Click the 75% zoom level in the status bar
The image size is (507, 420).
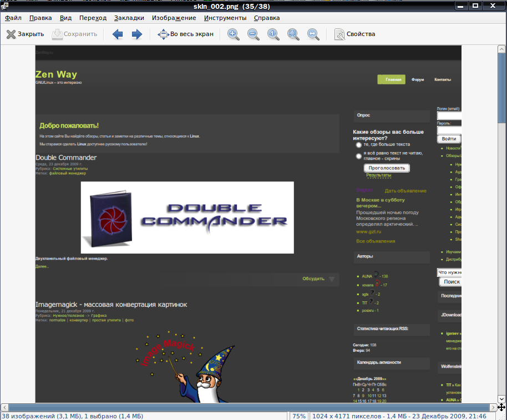coord(299,416)
